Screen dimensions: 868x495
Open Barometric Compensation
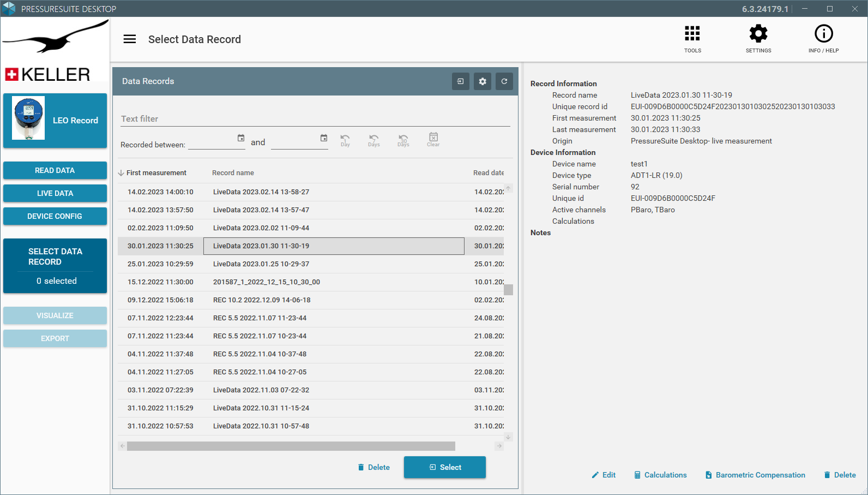tap(755, 475)
